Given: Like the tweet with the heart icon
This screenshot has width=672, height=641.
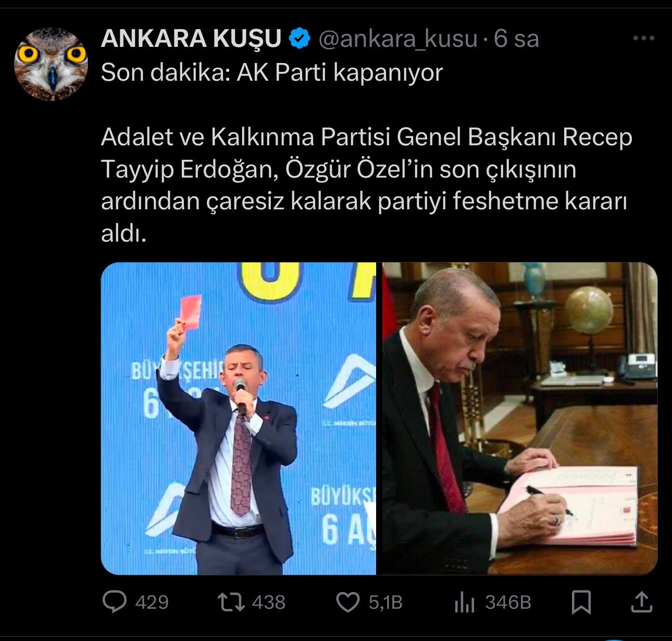Looking at the screenshot, I should (x=347, y=602).
